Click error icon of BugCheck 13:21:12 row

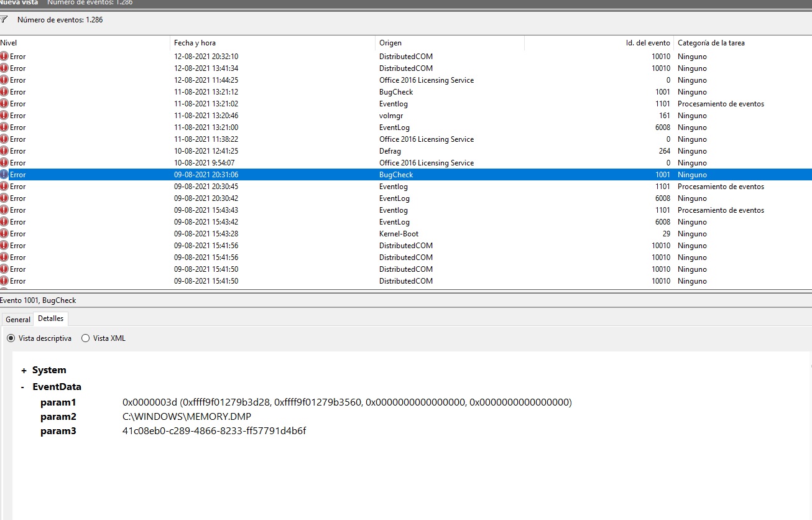4,92
